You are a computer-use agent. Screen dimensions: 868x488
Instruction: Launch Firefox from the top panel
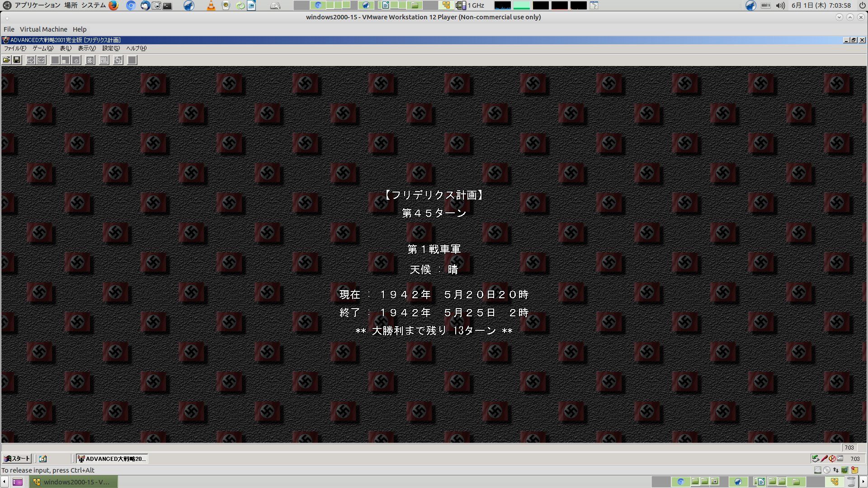click(113, 5)
